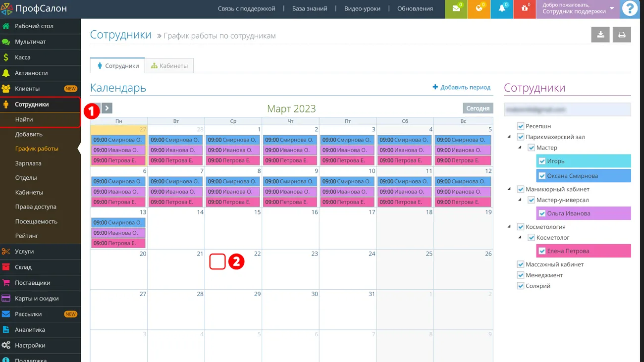Click the employee search input field
Image resolution: width=644 pixels, height=362 pixels.
pyautogui.click(x=567, y=109)
